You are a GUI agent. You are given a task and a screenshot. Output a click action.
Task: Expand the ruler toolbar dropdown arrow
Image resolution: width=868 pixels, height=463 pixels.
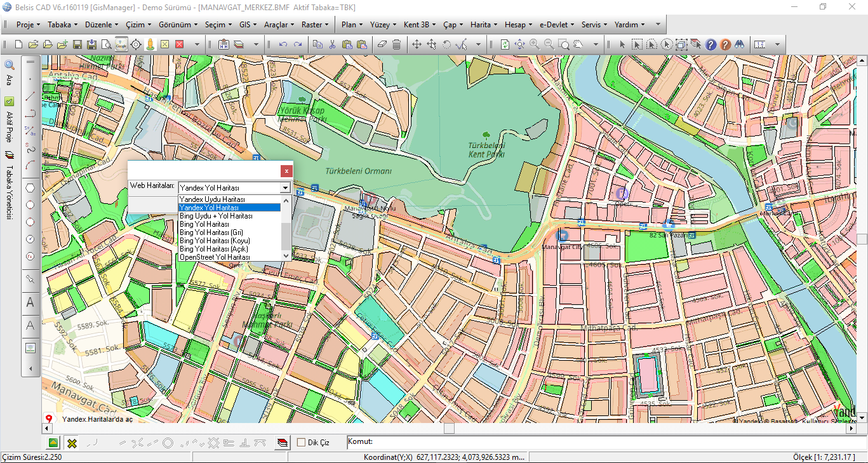tap(777, 44)
